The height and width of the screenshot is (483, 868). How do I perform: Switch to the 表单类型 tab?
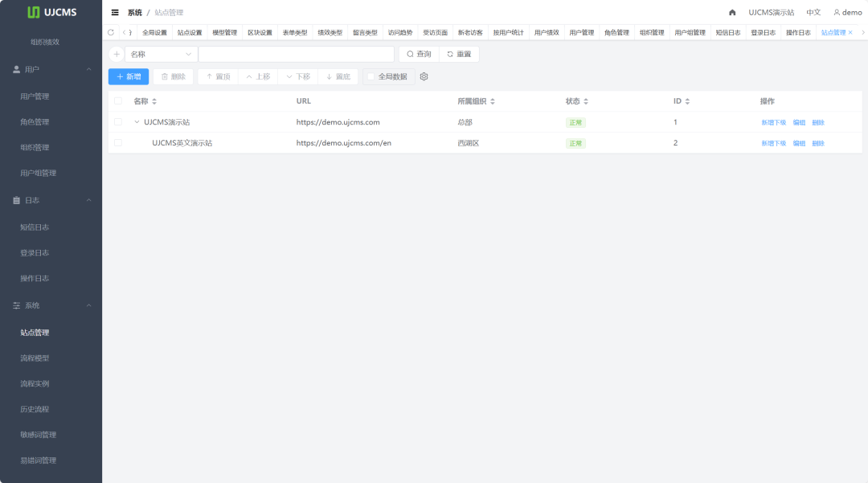pyautogui.click(x=295, y=33)
